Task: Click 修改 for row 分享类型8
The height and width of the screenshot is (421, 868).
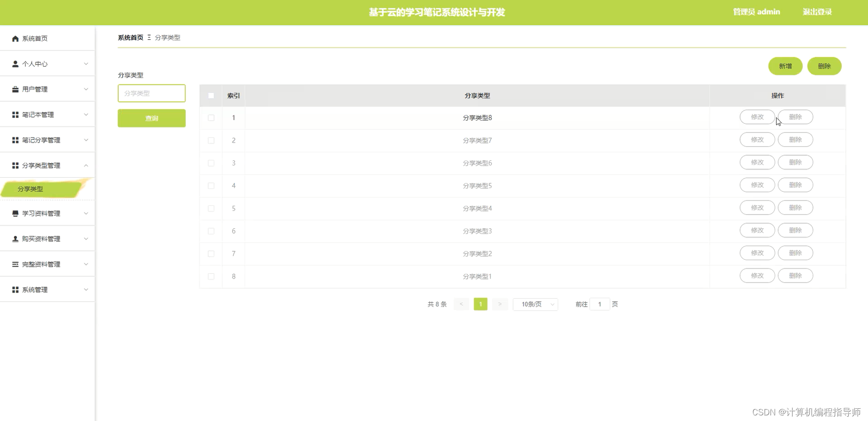Action: point(757,117)
